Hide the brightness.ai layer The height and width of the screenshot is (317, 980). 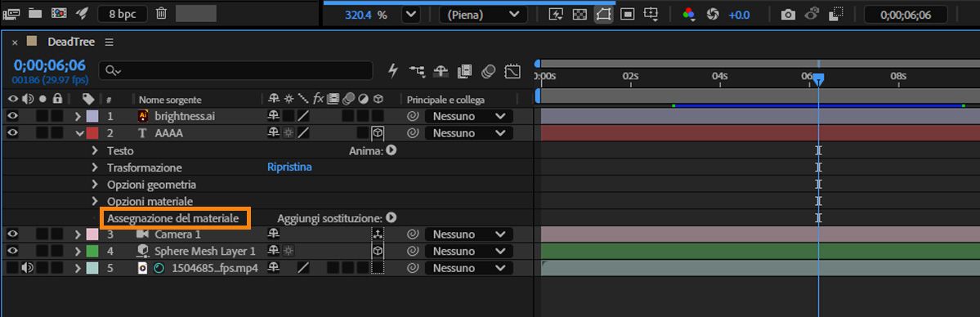coord(12,116)
